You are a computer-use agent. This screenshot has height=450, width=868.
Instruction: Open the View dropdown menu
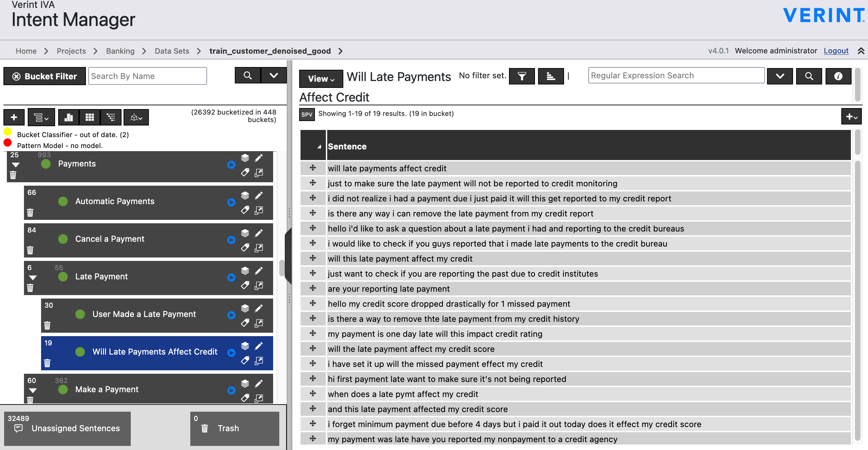321,79
